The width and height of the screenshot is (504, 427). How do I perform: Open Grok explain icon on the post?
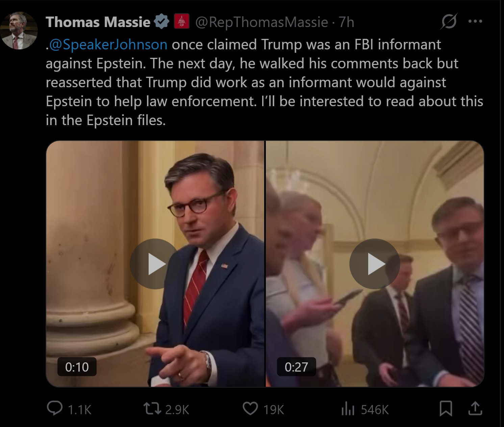pos(449,22)
